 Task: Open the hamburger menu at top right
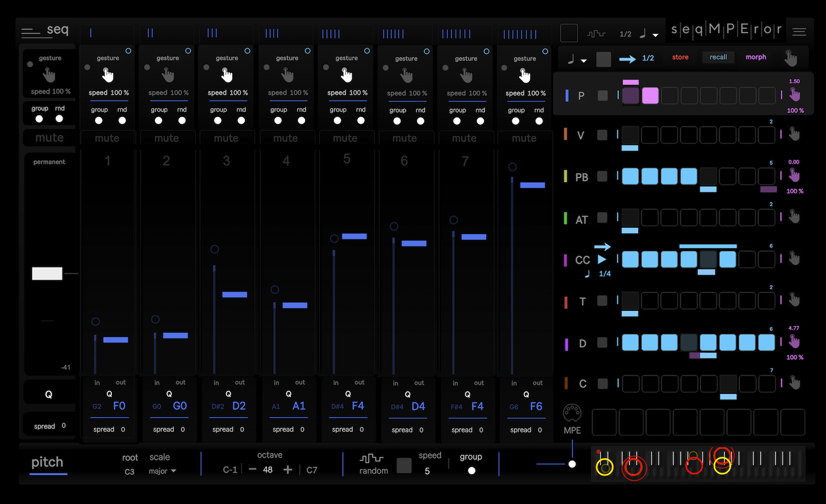[x=798, y=32]
